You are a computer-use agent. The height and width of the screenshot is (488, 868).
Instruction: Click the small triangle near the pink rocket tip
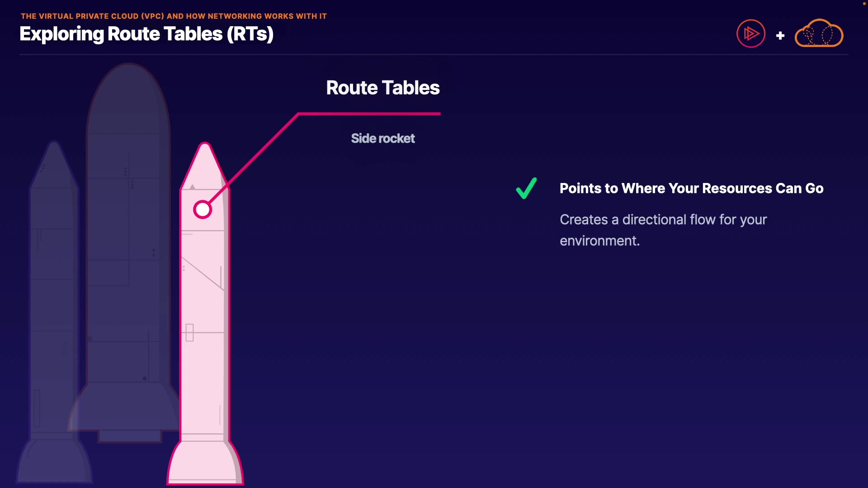(193, 187)
